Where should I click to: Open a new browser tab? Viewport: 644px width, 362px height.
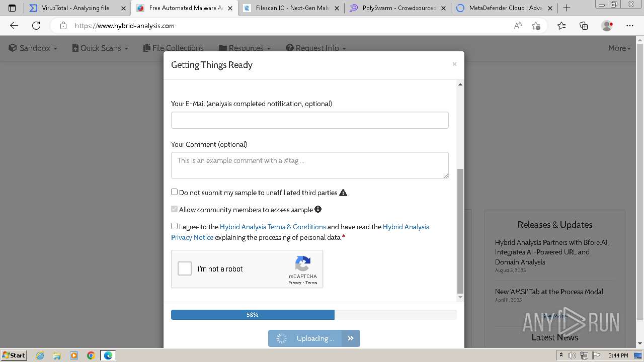point(567,8)
